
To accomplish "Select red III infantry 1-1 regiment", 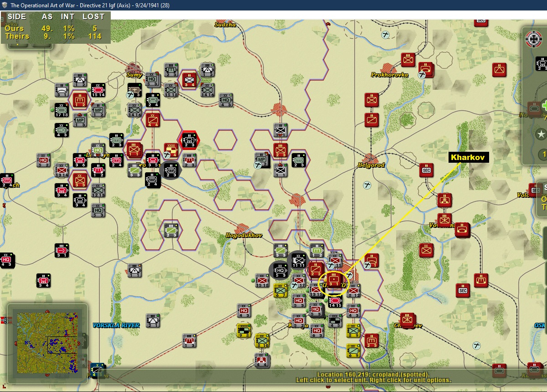I will click(134, 150).
